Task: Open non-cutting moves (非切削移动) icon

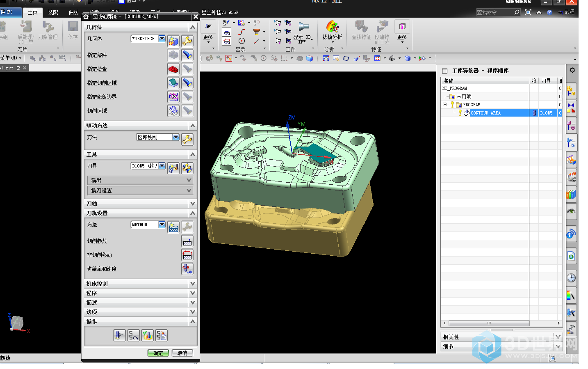Action: 187,255
